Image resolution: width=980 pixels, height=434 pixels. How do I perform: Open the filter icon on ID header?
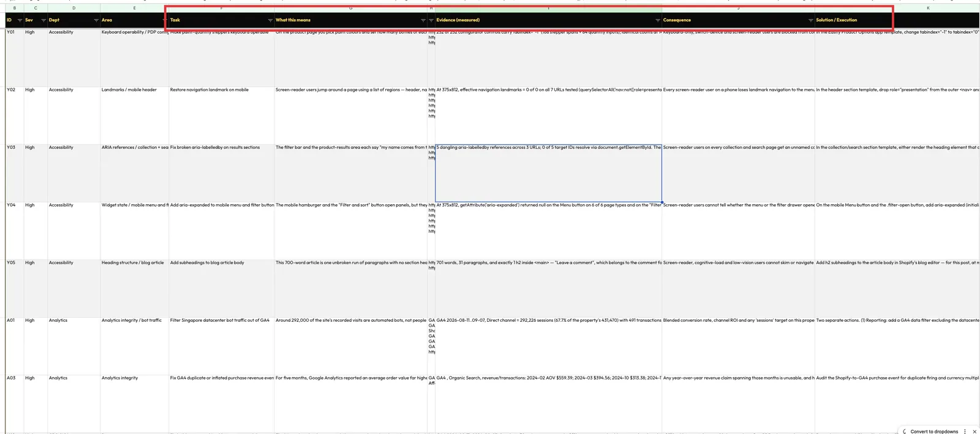pos(20,20)
